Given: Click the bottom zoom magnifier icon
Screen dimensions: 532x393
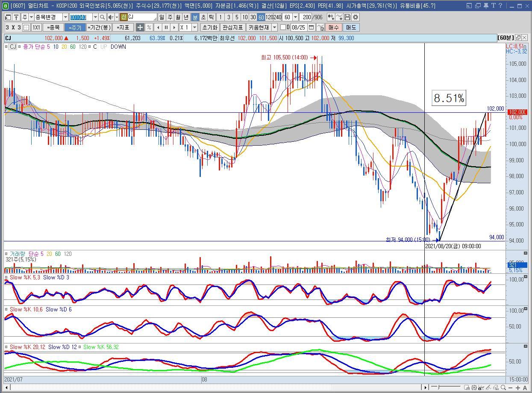Looking at the screenshot, I should pyautogui.click(x=503, y=387).
